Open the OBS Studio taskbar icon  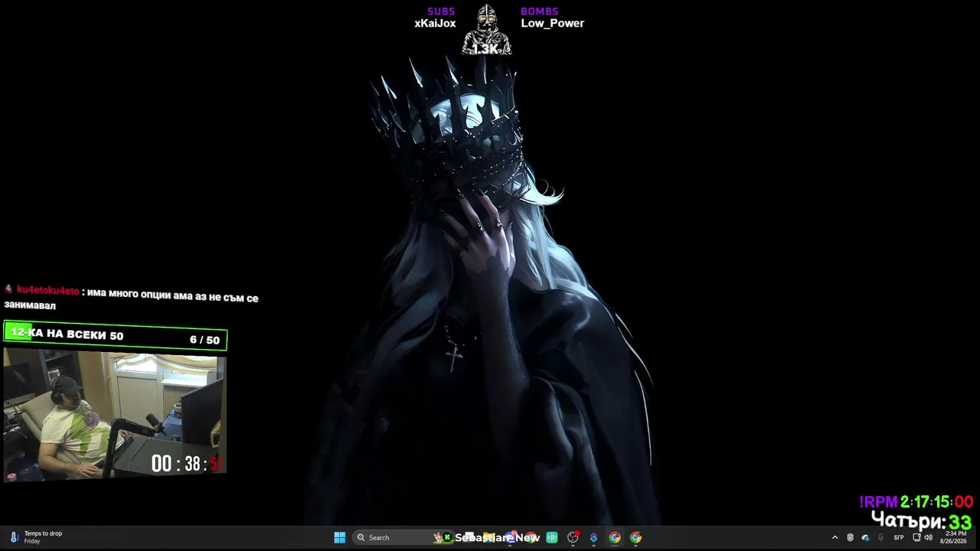coord(573,537)
